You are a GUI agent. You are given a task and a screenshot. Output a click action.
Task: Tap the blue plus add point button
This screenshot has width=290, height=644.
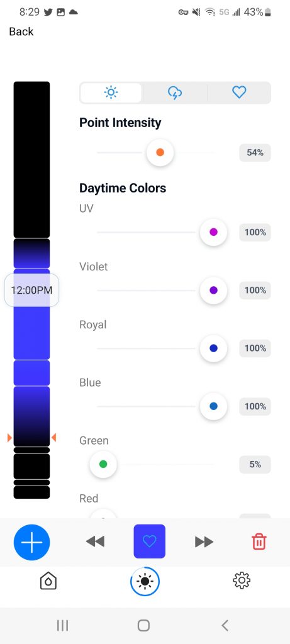[x=31, y=542]
